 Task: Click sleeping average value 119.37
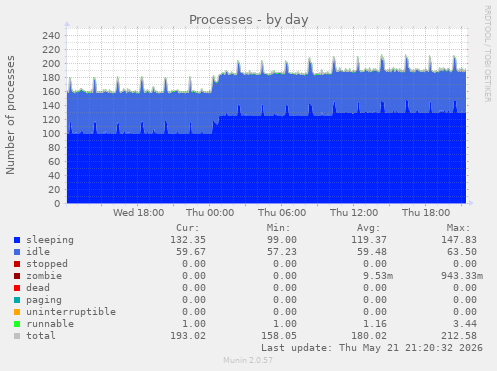[369, 240]
